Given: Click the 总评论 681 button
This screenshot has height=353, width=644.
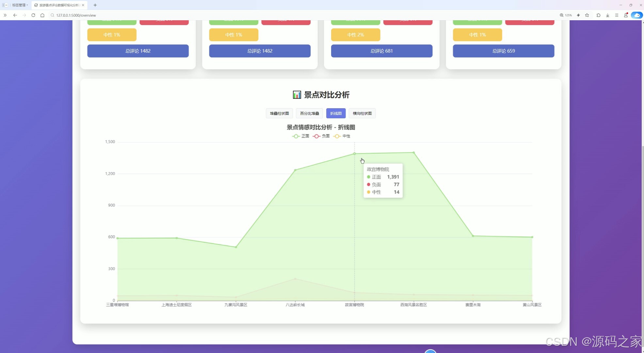Looking at the screenshot, I should click(x=381, y=51).
